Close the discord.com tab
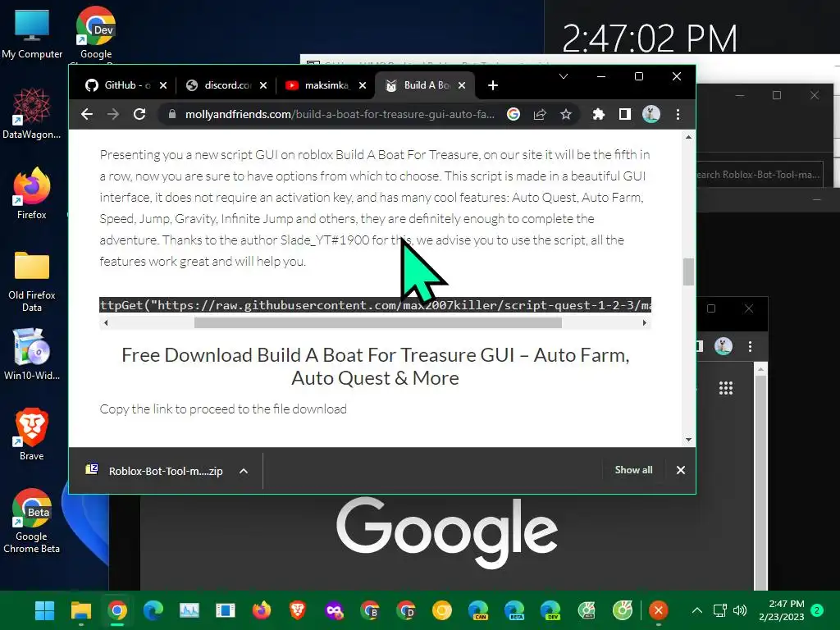The height and width of the screenshot is (630, 840). coord(263,85)
